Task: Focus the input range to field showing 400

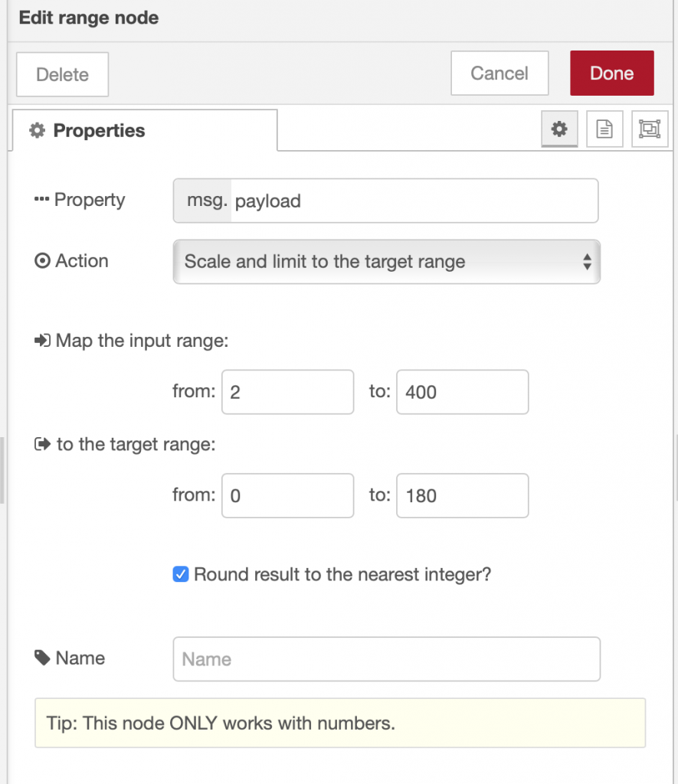Action: click(462, 392)
